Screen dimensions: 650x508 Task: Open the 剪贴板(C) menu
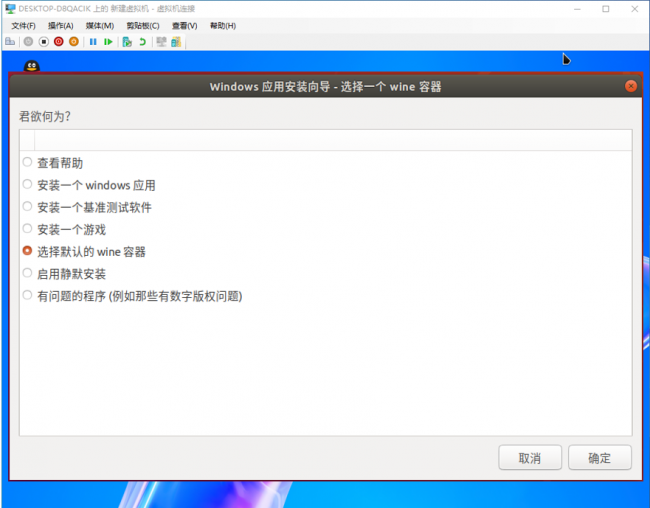click(x=143, y=26)
